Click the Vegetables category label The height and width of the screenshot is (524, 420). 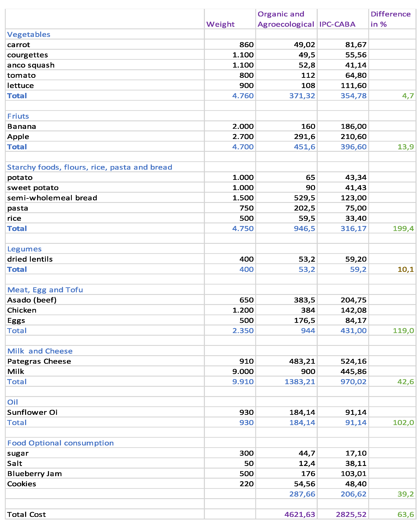point(29,34)
